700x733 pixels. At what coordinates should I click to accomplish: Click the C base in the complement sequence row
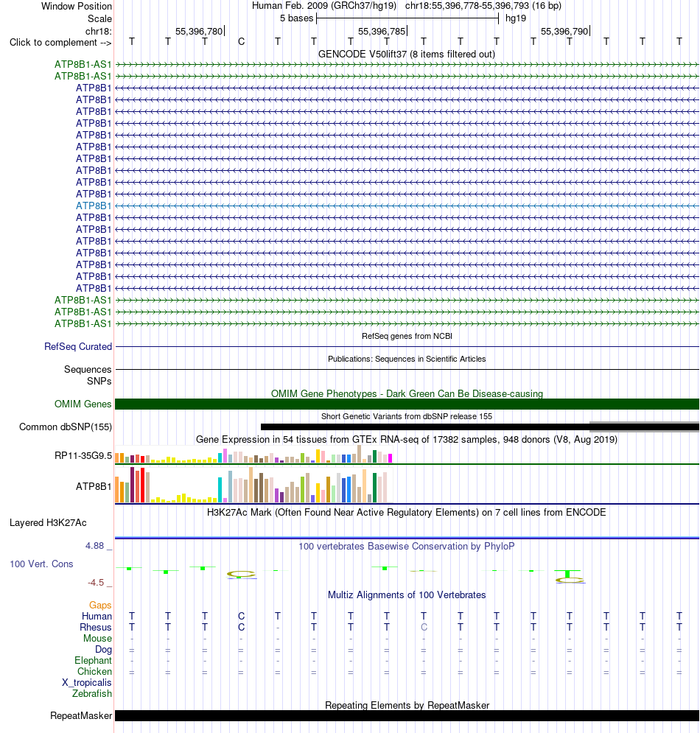pyautogui.click(x=241, y=41)
